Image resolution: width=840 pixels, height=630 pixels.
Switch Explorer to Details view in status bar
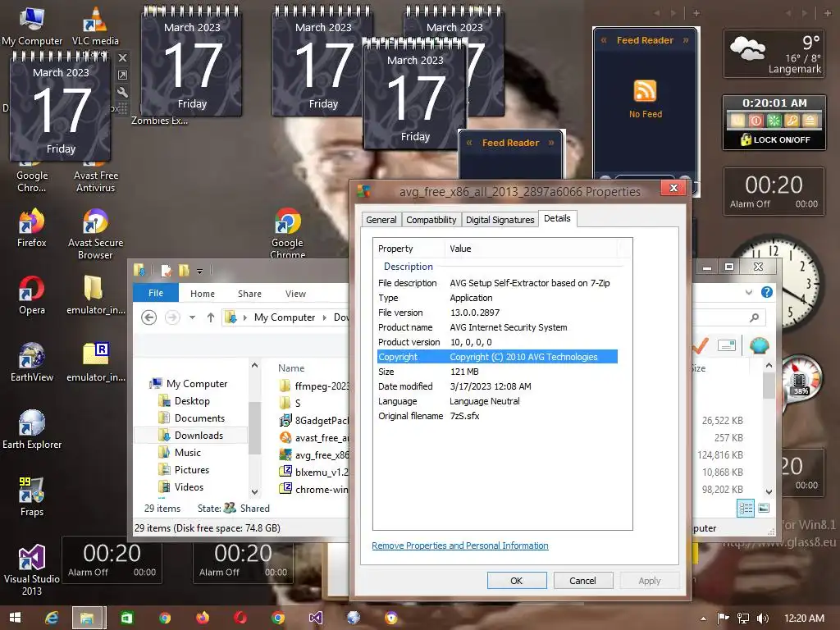(x=746, y=508)
